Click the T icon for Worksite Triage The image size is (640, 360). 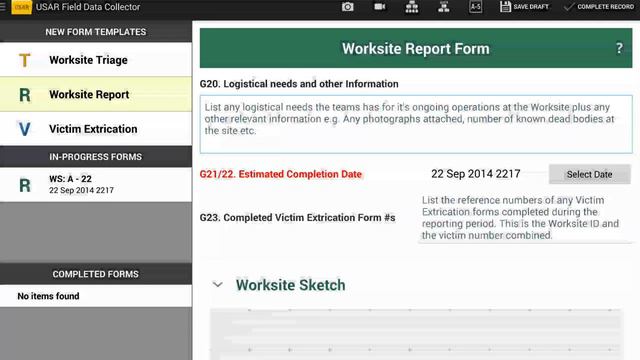(24, 60)
